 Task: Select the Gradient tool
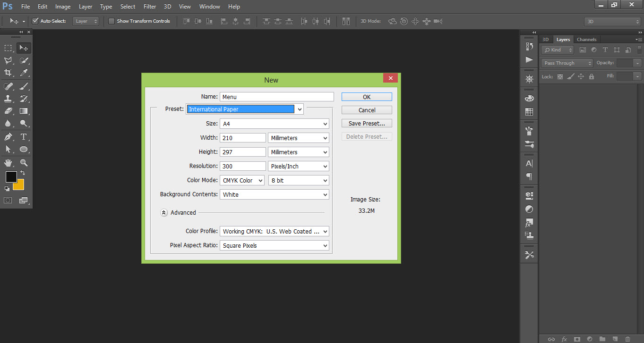pos(23,111)
